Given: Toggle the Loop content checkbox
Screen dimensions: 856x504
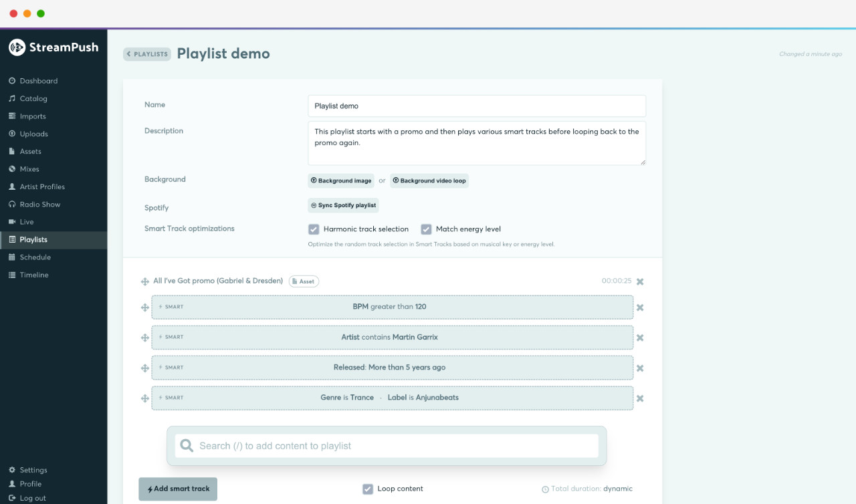Looking at the screenshot, I should (367, 489).
